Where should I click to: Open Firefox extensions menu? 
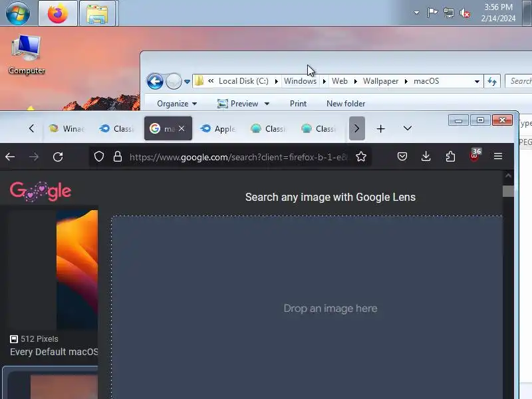pyautogui.click(x=450, y=157)
